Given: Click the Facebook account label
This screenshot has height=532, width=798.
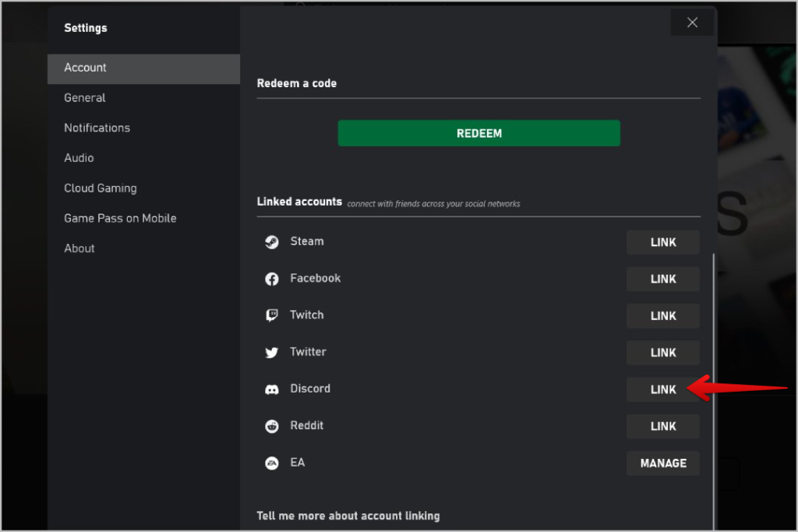Looking at the screenshot, I should pyautogui.click(x=316, y=278).
